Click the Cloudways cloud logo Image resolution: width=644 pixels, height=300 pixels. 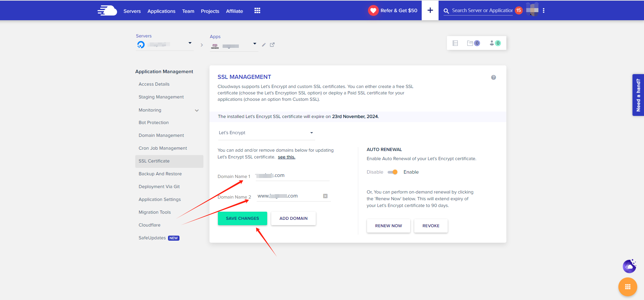click(x=107, y=10)
